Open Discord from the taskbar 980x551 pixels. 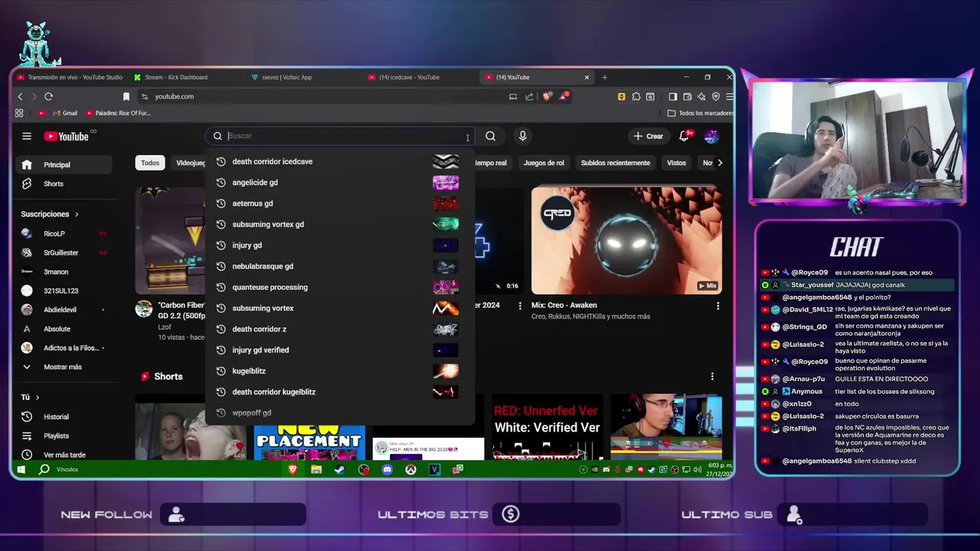[387, 469]
